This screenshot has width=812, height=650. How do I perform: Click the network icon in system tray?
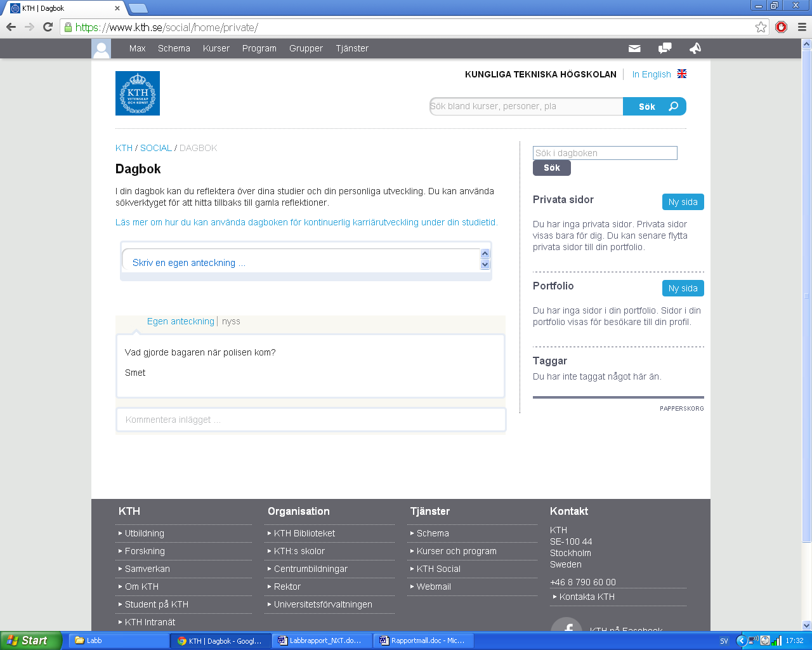point(753,640)
